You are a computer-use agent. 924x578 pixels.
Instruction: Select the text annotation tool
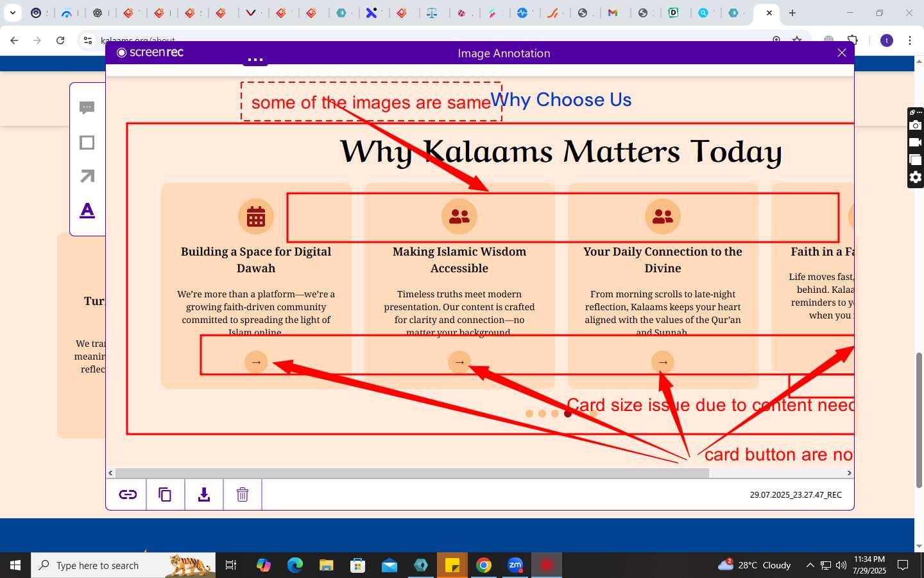tap(87, 210)
